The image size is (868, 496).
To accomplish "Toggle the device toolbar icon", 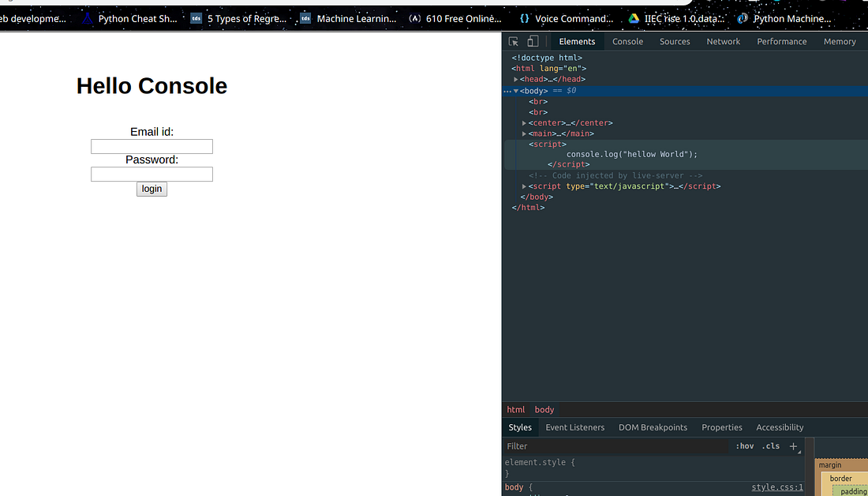I will pyautogui.click(x=532, y=40).
